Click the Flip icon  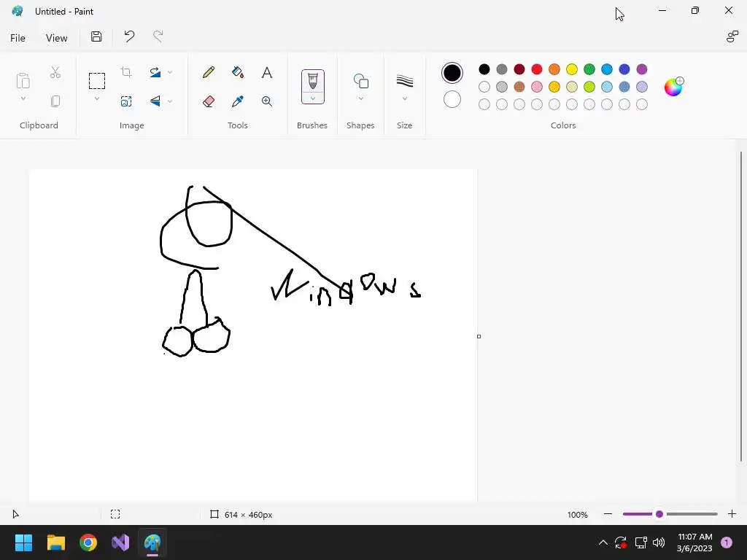point(155,101)
